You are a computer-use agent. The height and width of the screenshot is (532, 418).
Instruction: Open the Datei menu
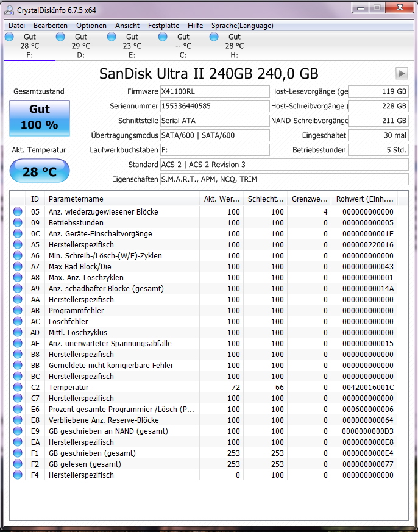(16, 26)
